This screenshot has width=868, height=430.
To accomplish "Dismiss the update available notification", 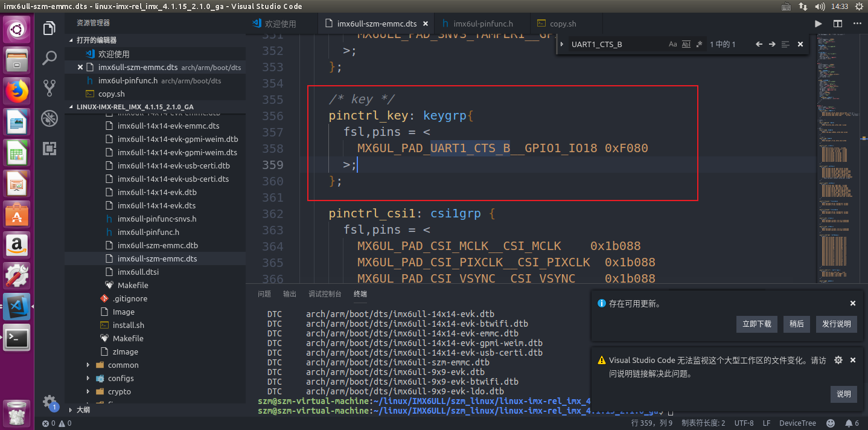I will (x=853, y=304).
